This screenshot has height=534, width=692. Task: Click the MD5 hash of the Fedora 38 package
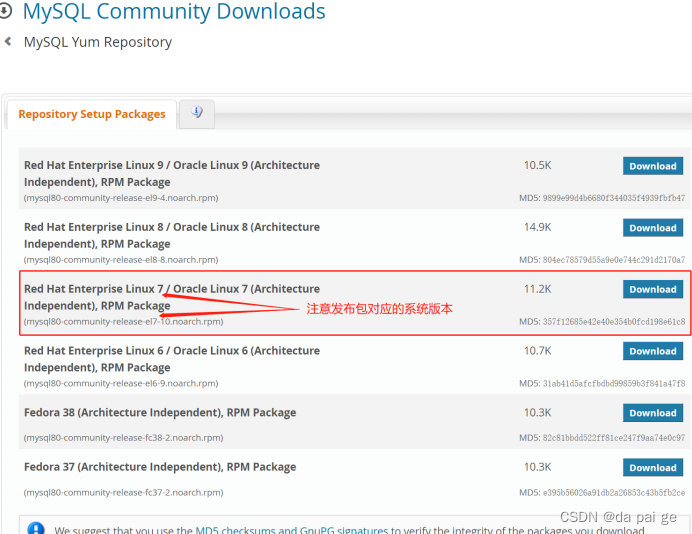tap(614, 437)
